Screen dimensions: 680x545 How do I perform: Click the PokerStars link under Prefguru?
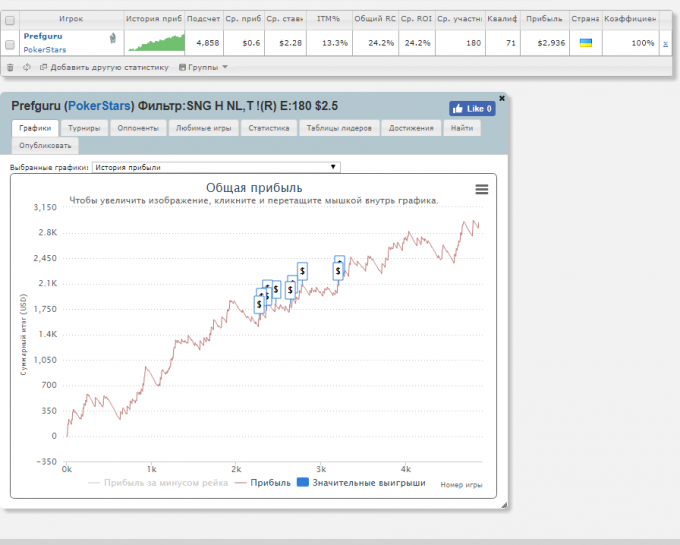pos(45,50)
